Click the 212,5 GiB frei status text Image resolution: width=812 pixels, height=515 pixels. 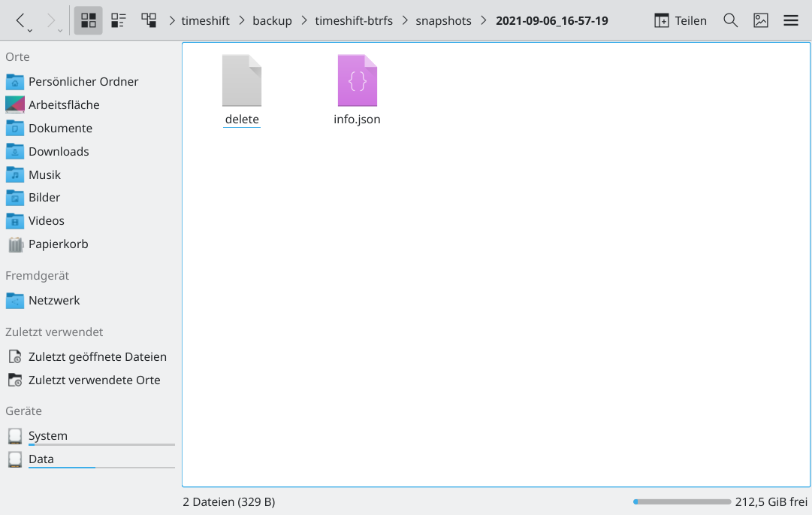771,501
